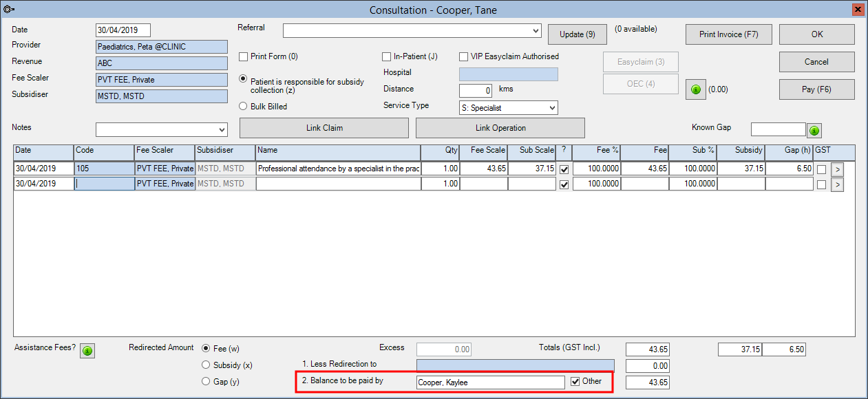
Task: Tick the Print Form (0) checkbox
Action: [243, 56]
